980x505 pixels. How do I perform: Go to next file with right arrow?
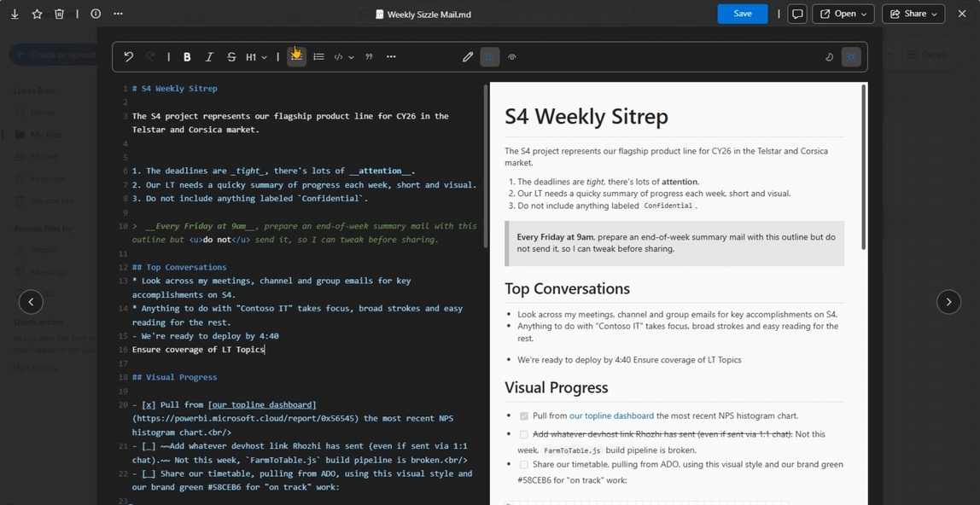pyautogui.click(x=948, y=302)
